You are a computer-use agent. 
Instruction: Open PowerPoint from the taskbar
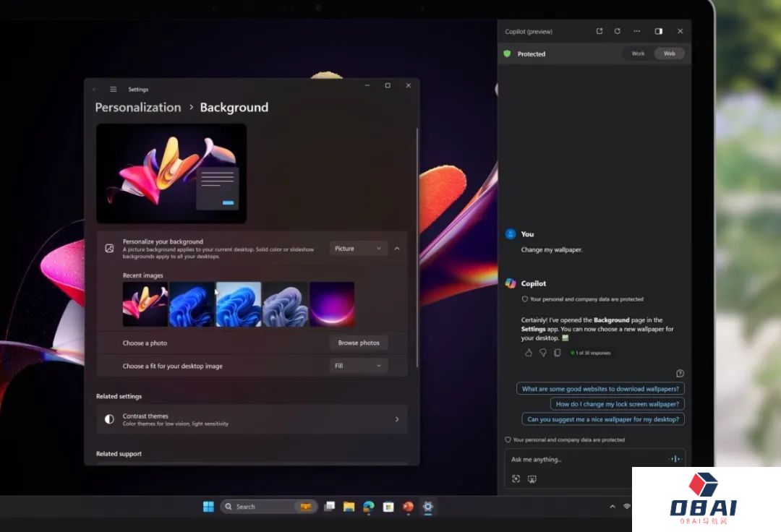(x=409, y=507)
